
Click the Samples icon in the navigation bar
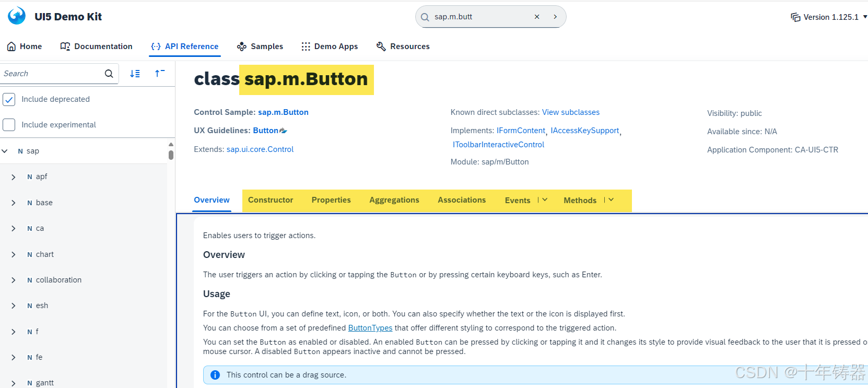(241, 46)
